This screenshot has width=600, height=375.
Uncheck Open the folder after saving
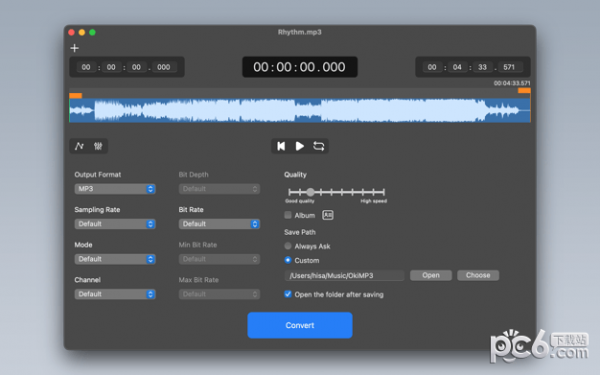click(x=288, y=294)
